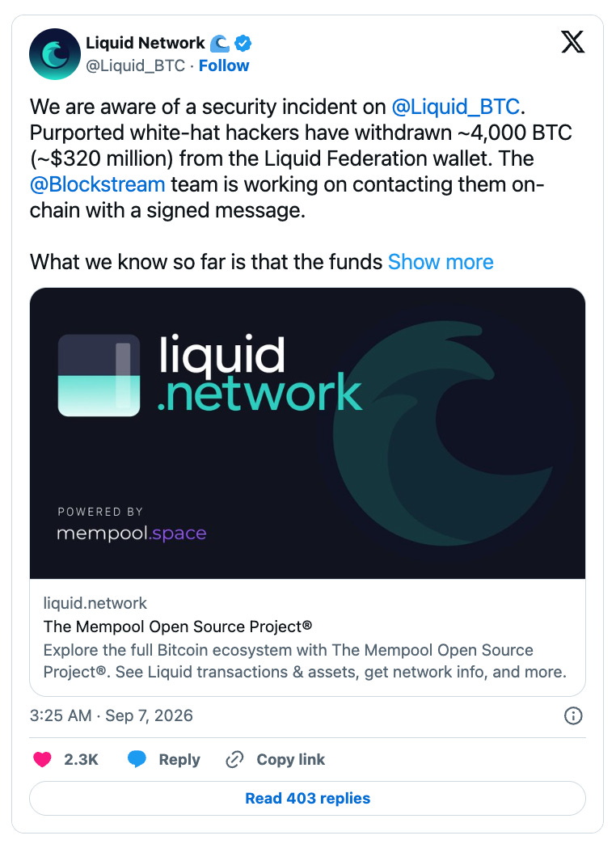Open the liquid.network preview image

(x=307, y=433)
